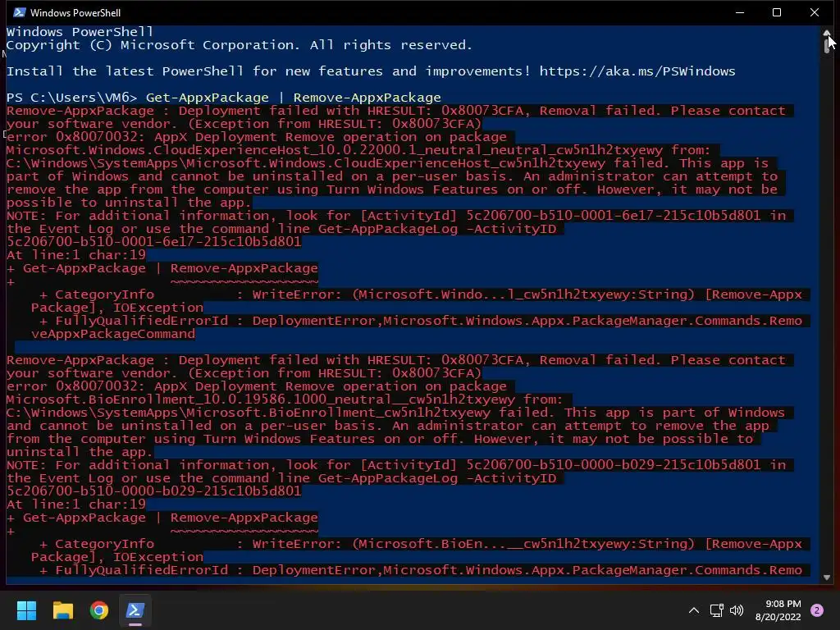The width and height of the screenshot is (840, 630).
Task: Maximize the Windows PowerShell window
Action: [777, 12]
